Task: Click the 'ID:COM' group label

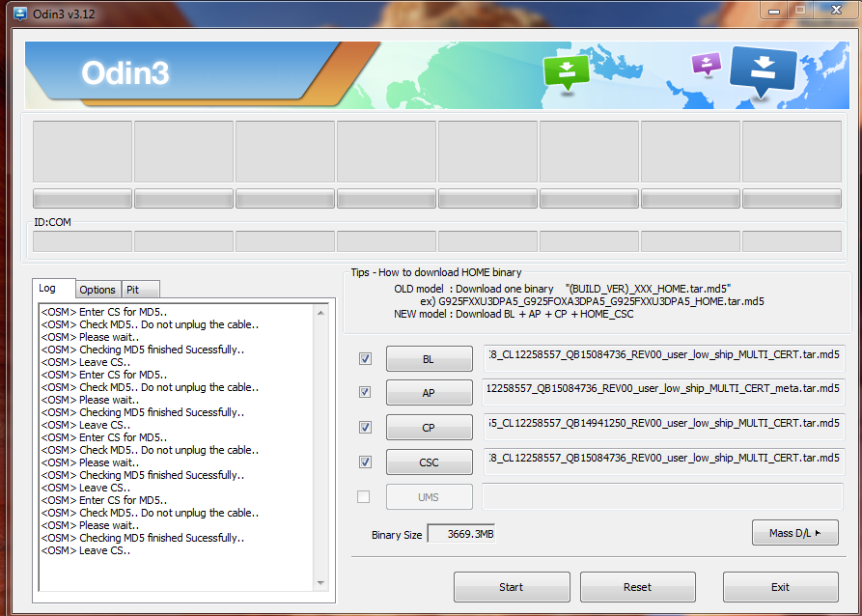Action: (x=53, y=222)
